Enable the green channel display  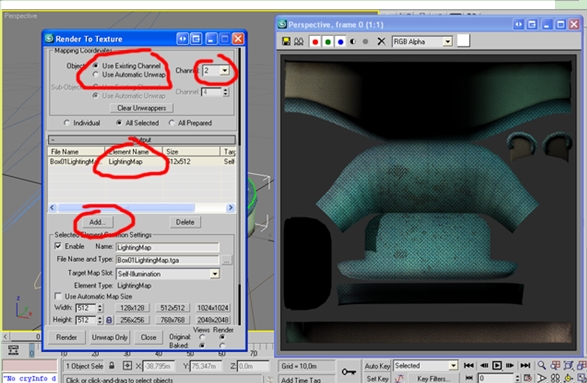tap(328, 42)
